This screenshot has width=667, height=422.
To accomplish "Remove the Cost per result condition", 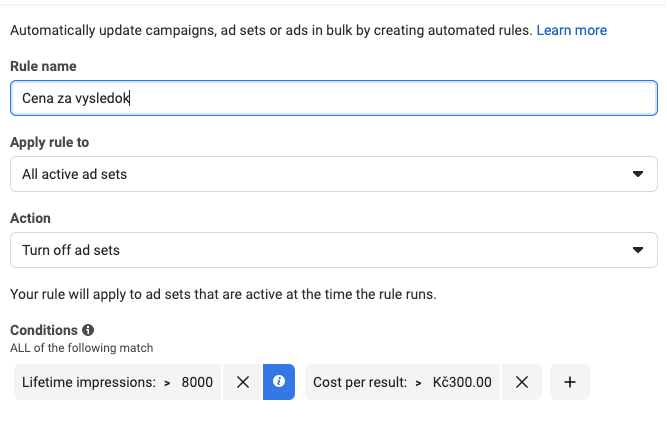I will (x=521, y=382).
